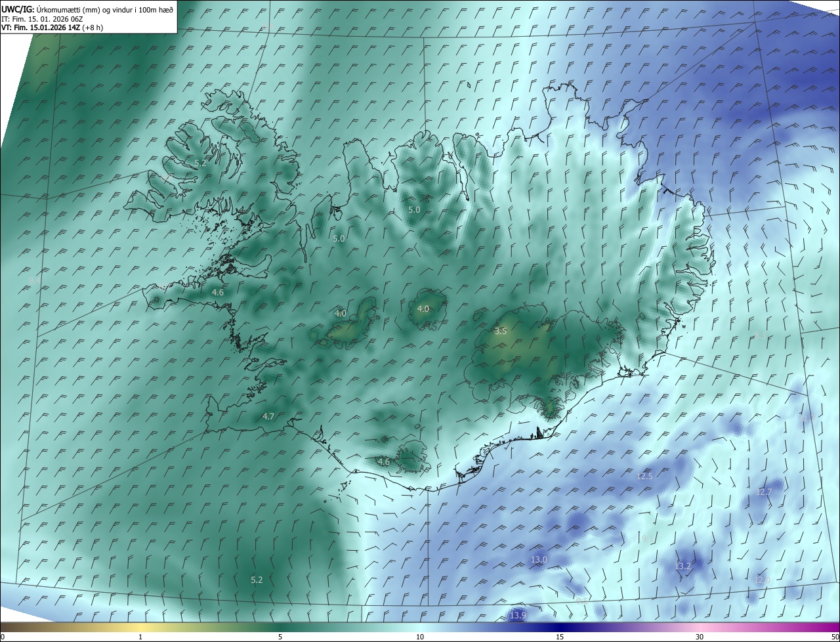Select the initial time line reading 06Z

(41, 18)
